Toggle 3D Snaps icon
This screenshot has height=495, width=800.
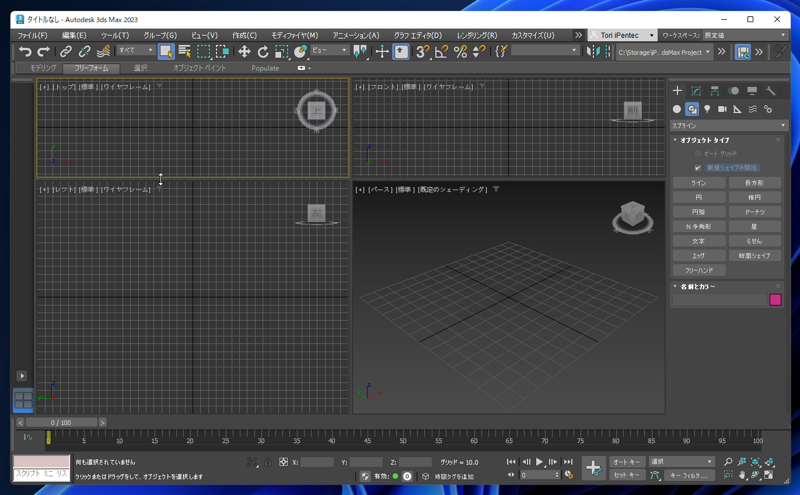click(422, 52)
